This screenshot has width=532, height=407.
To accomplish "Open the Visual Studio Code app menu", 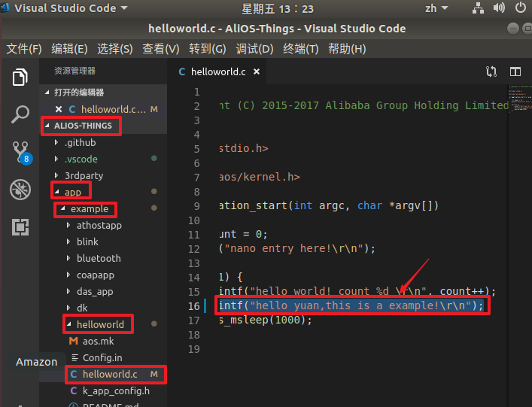I will (x=71, y=8).
